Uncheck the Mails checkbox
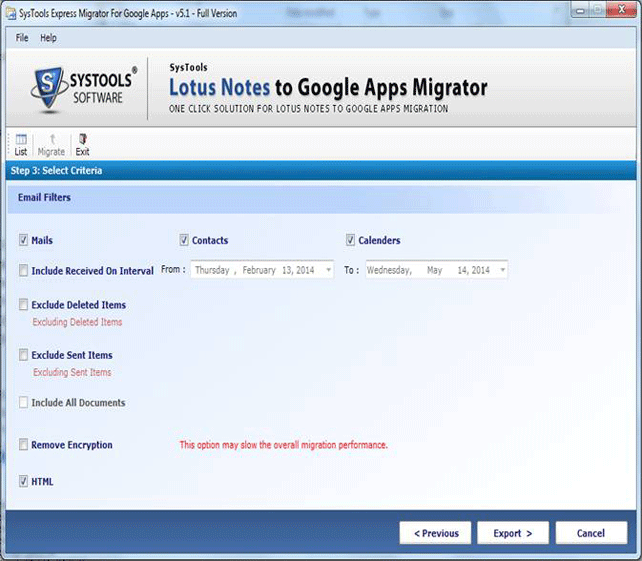642x561 pixels. coord(23,240)
